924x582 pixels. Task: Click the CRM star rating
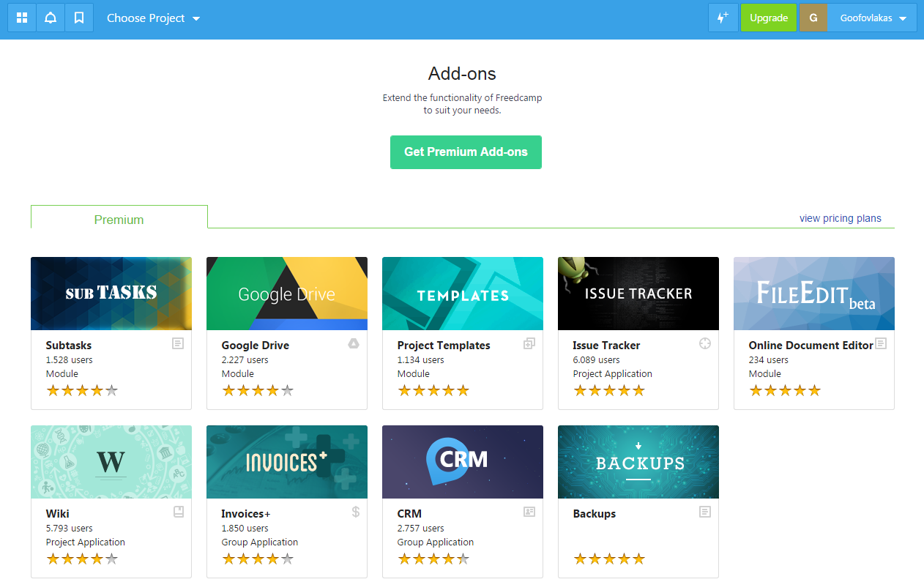coord(433,559)
